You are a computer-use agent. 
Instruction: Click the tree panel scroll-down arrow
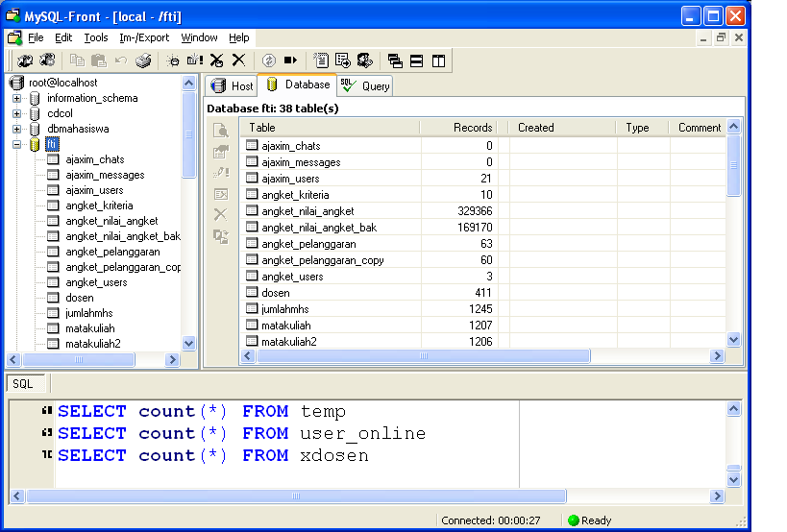pyautogui.click(x=188, y=344)
